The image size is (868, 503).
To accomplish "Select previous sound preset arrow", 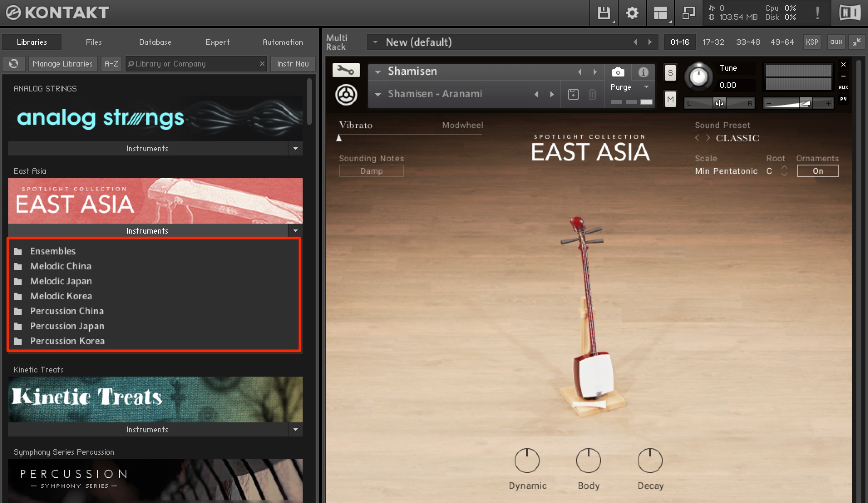I will [697, 138].
